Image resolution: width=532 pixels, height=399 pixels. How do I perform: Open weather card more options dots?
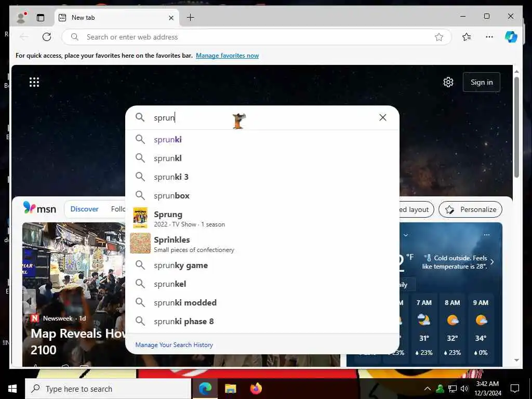click(486, 235)
